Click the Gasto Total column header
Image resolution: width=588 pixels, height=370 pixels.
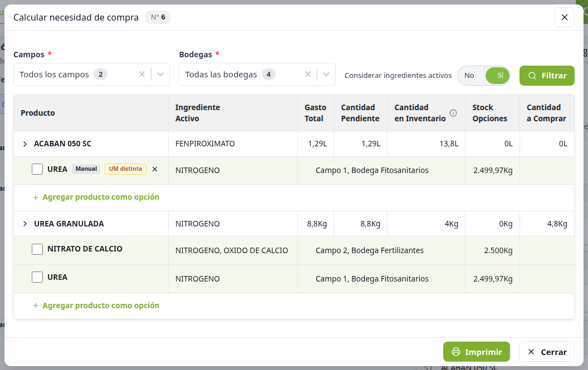(315, 113)
